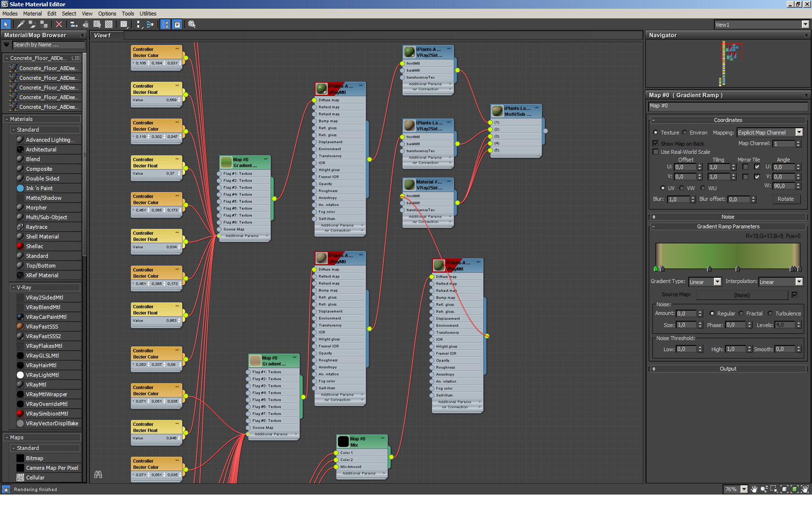Click Show Shaded Material in Viewport icon

click(97, 24)
